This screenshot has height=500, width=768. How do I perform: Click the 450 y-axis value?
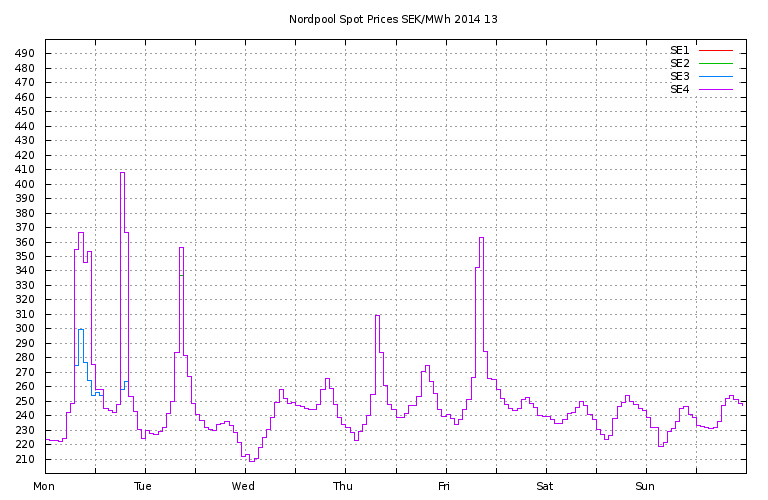(24, 111)
